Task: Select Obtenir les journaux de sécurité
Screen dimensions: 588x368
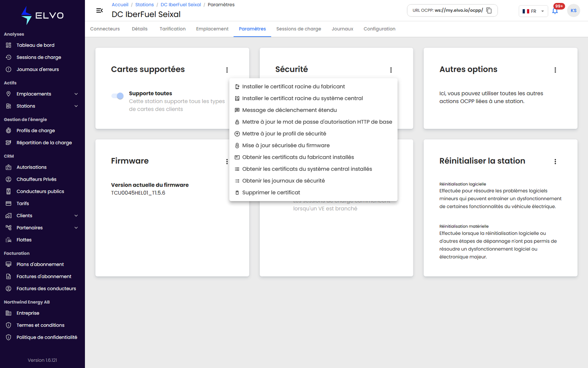Action: tap(313, 181)
